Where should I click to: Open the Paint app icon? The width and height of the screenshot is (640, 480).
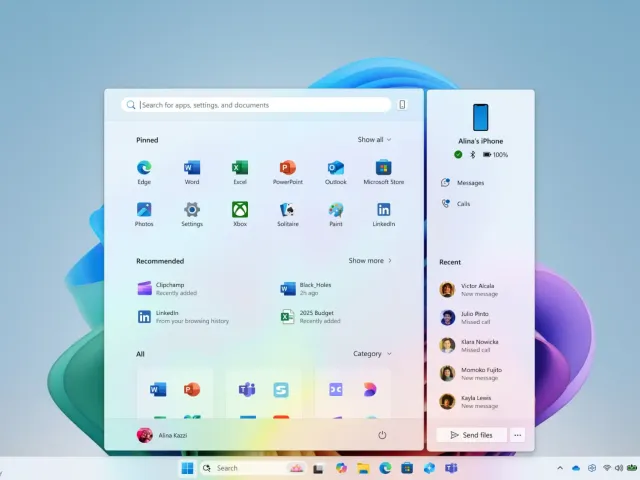point(336,210)
